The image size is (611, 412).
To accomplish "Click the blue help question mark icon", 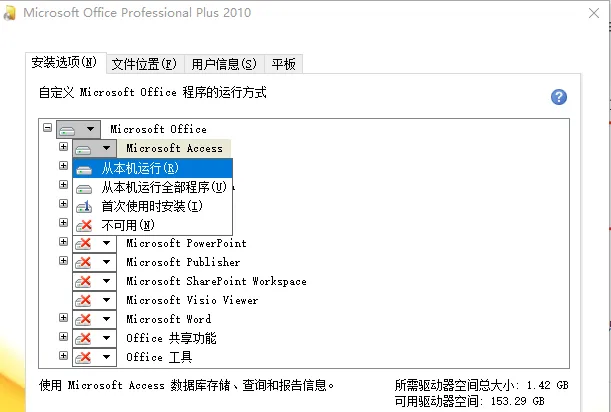I will click(x=558, y=97).
